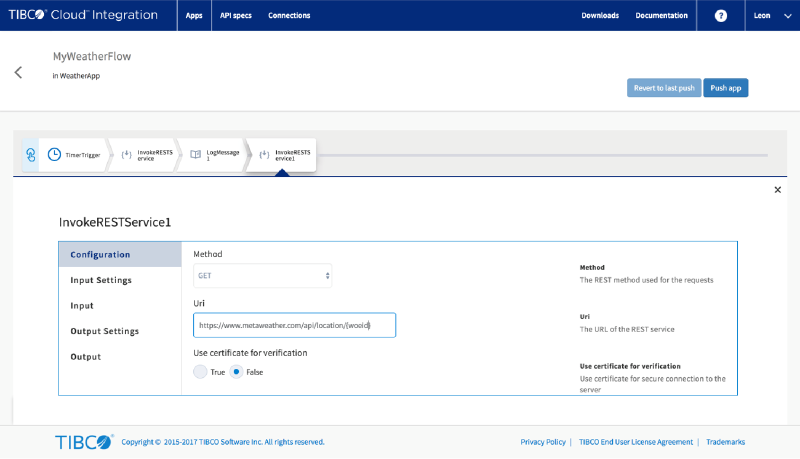
Task: Open the Privacy Policy link
Action: coord(543,442)
